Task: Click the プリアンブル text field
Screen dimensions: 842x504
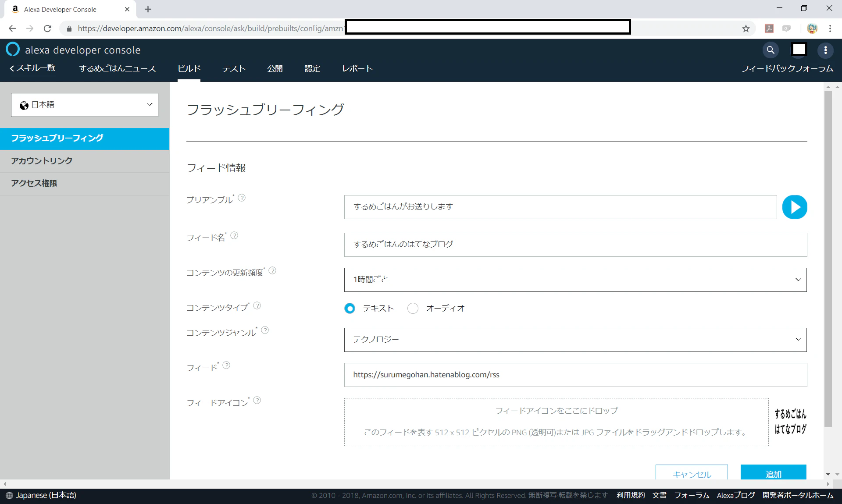Action: [x=560, y=207]
